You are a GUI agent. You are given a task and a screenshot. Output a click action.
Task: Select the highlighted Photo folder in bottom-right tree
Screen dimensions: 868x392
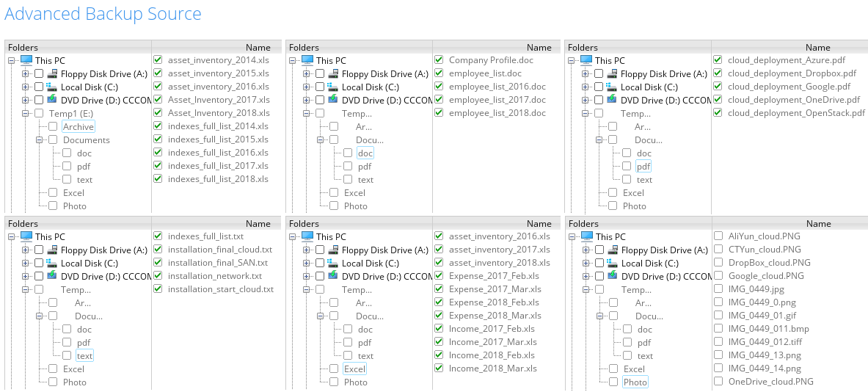click(x=635, y=382)
